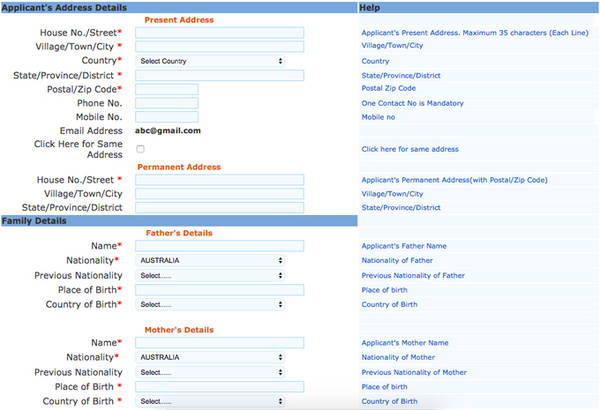Select the Mother's Name input field
The image size is (600, 410).
point(219,343)
